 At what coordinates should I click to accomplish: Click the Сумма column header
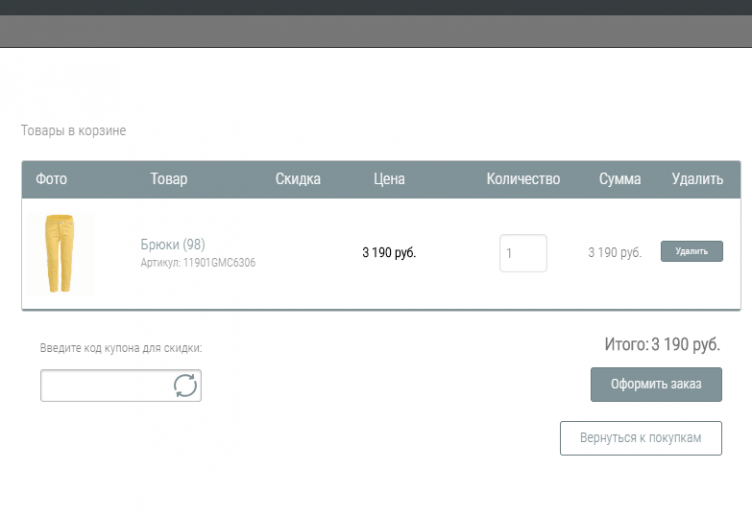click(620, 179)
